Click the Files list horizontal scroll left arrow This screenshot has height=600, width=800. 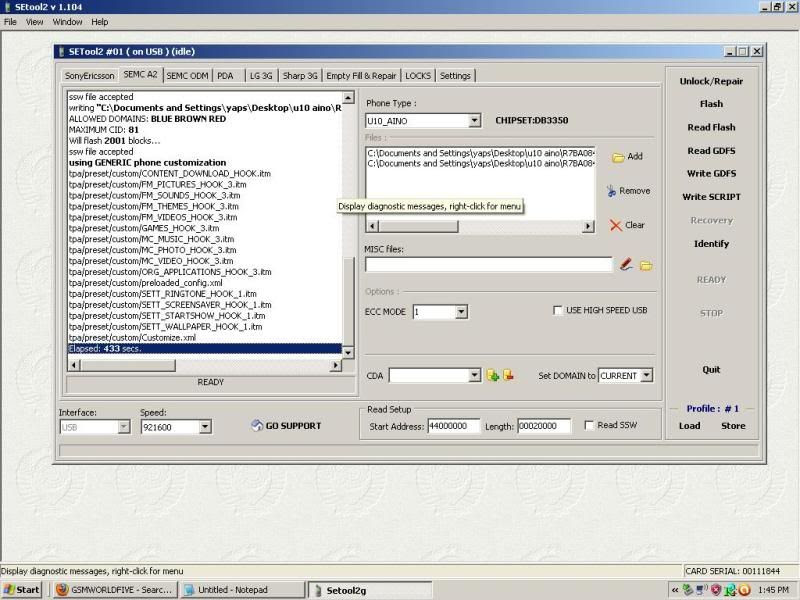tap(372, 226)
